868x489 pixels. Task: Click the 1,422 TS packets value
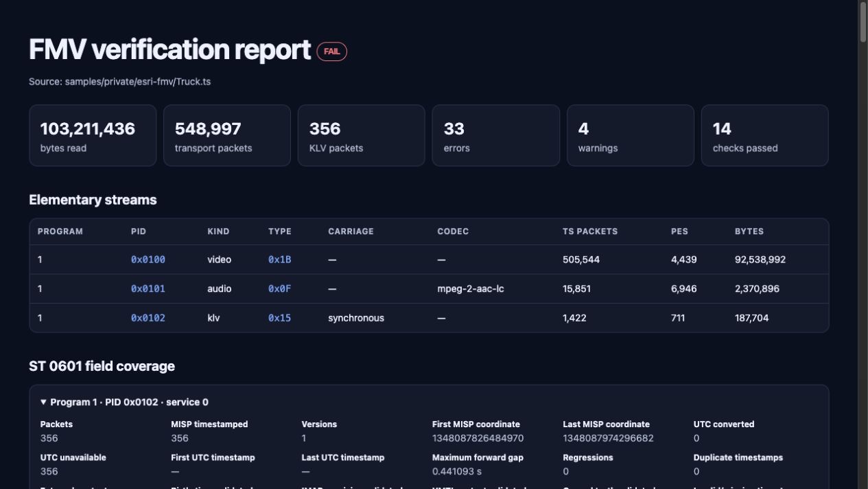(x=575, y=318)
